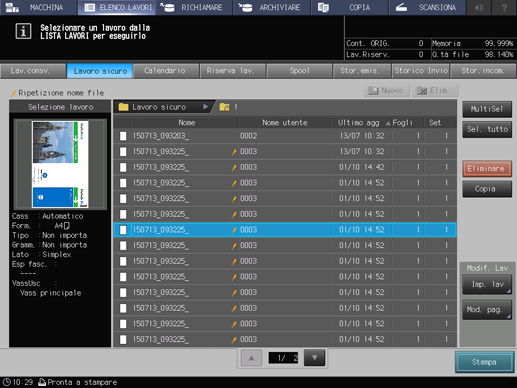Click the job preview thumbnail
Screen dimensions: 517x388
pos(60,164)
